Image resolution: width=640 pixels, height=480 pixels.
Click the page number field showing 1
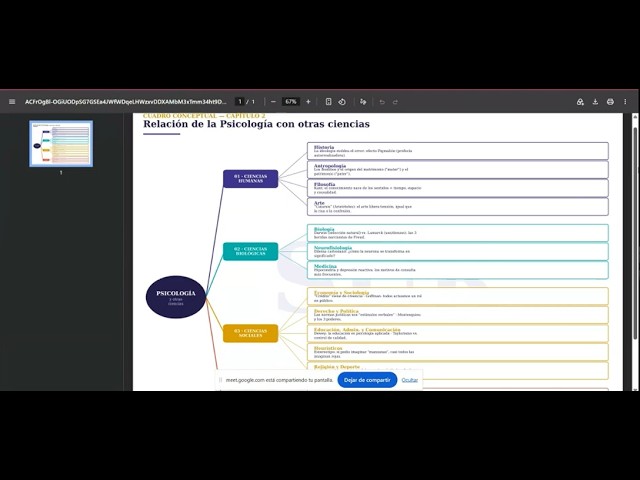240,102
